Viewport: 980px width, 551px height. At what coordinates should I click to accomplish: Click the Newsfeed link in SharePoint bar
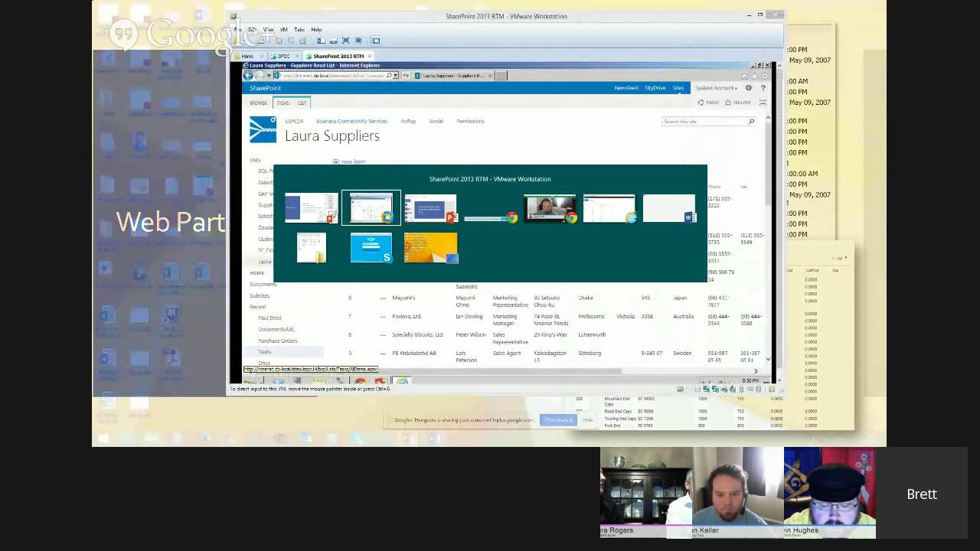coord(626,88)
